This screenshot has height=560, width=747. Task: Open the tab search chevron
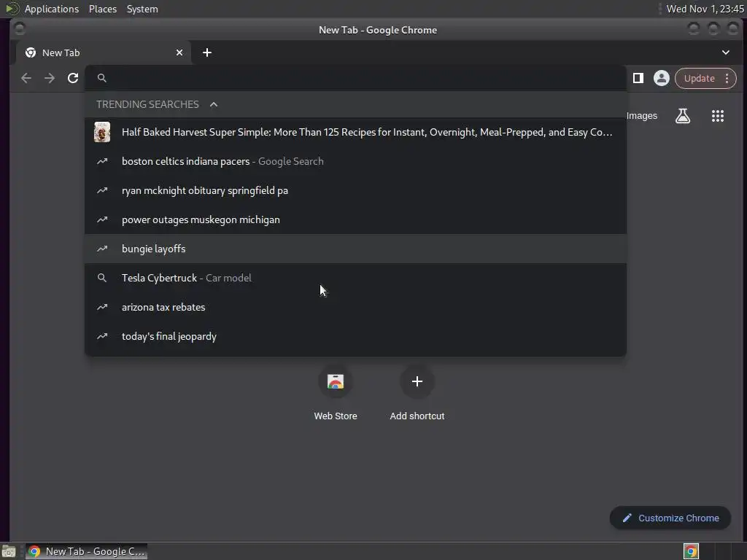point(726,52)
